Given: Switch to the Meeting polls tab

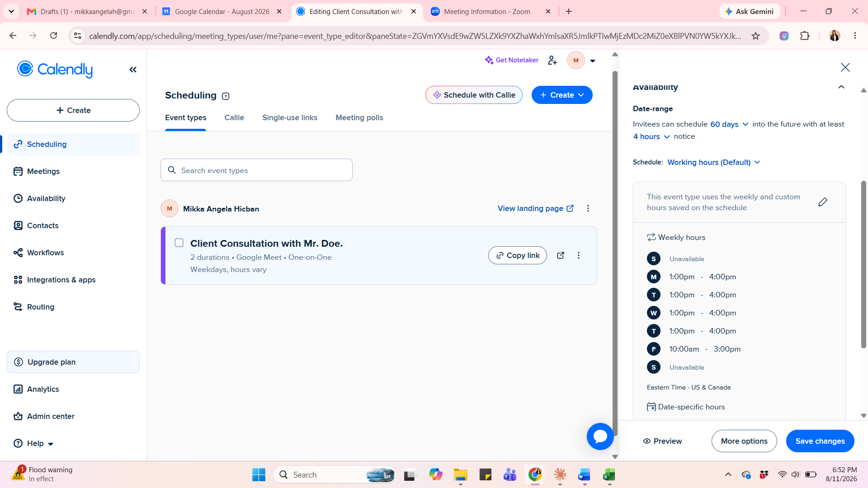Looking at the screenshot, I should (359, 117).
